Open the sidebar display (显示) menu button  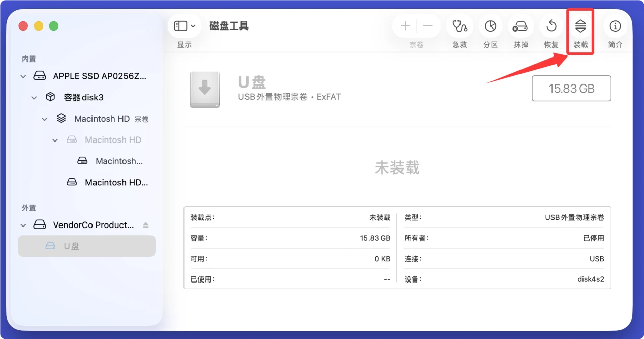[185, 26]
